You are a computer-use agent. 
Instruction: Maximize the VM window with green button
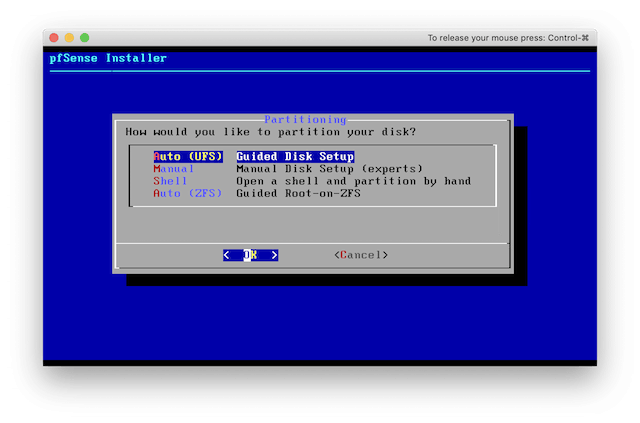point(84,38)
